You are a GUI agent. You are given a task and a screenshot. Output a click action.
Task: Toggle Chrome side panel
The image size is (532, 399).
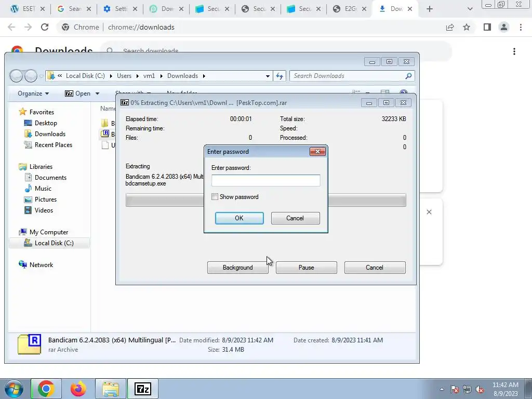click(x=487, y=27)
